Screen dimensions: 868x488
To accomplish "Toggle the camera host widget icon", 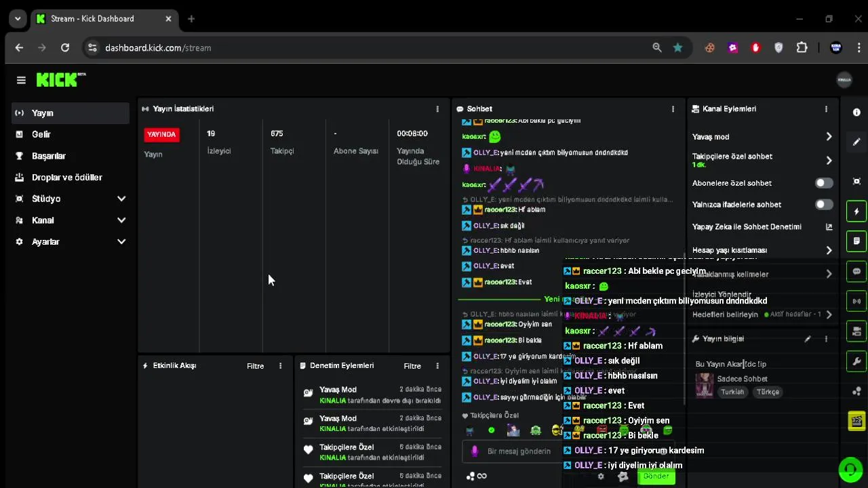I will [x=856, y=331].
